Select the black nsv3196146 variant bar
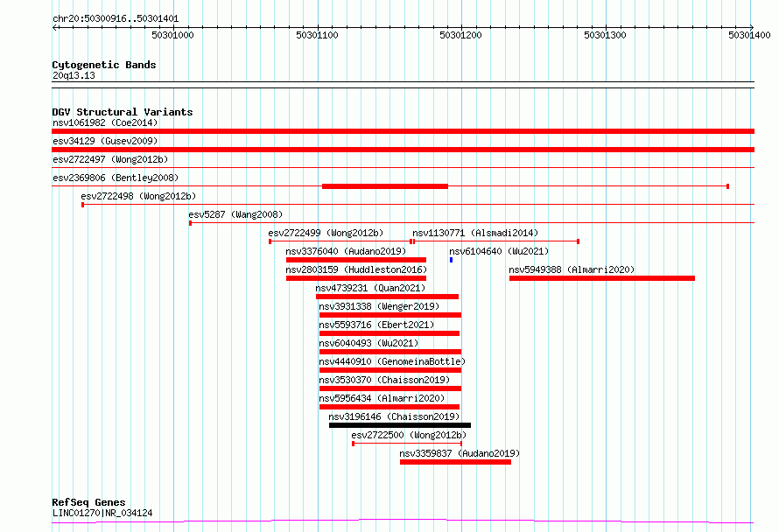The width and height of the screenshot is (779, 532). pyautogui.click(x=400, y=425)
